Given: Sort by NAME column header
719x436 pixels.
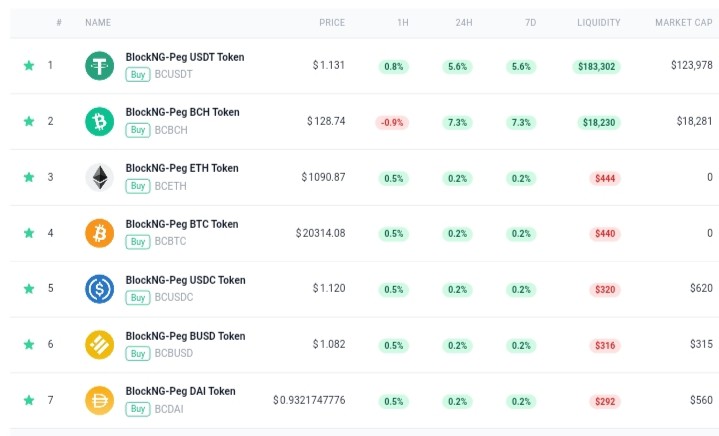Looking at the screenshot, I should pyautogui.click(x=98, y=22).
